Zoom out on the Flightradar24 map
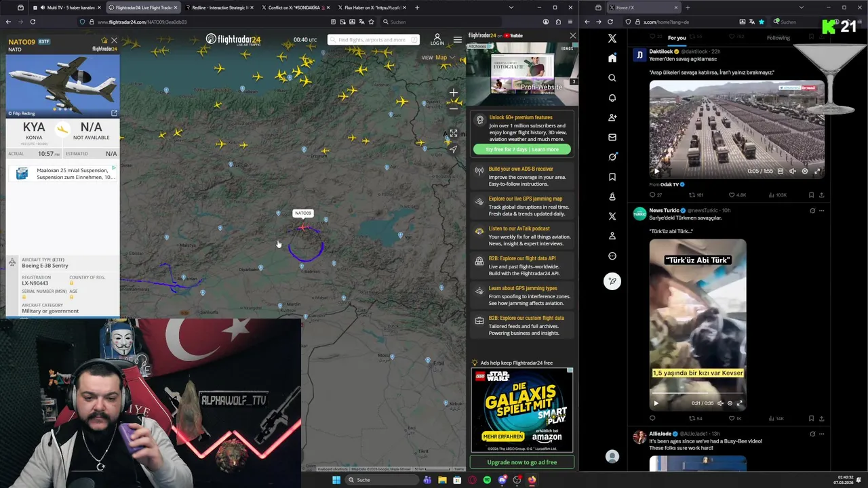 coord(454,108)
